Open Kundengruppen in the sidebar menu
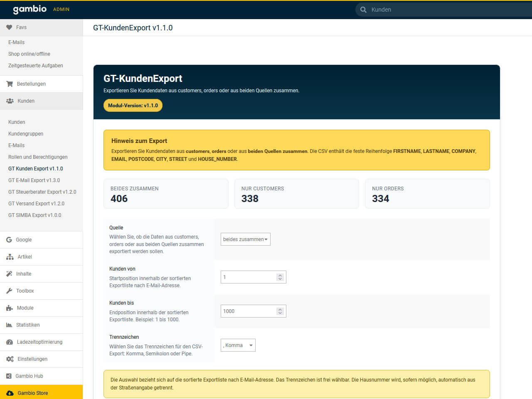Viewport: 532px width, 399px height. 26,134
